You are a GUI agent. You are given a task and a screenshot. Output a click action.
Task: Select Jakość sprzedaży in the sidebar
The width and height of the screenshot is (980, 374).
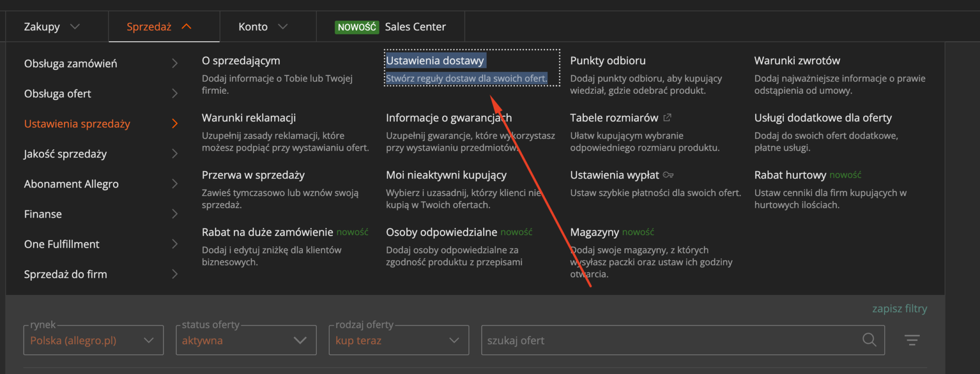(65, 154)
